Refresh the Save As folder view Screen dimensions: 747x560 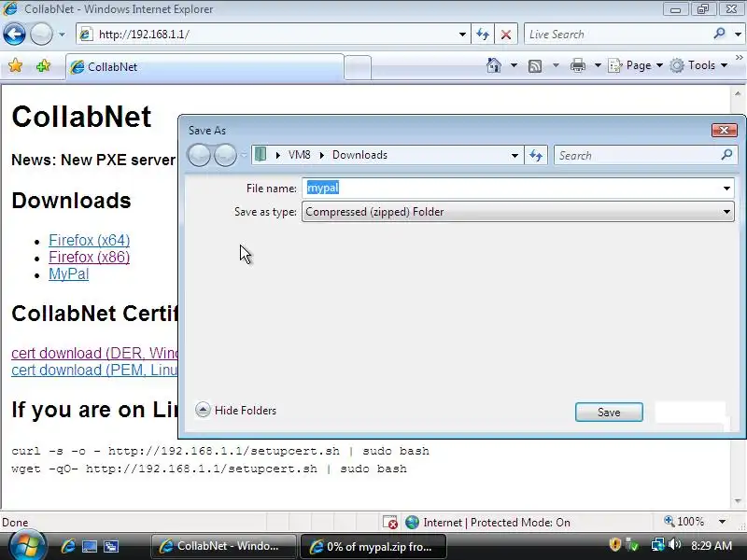point(536,155)
